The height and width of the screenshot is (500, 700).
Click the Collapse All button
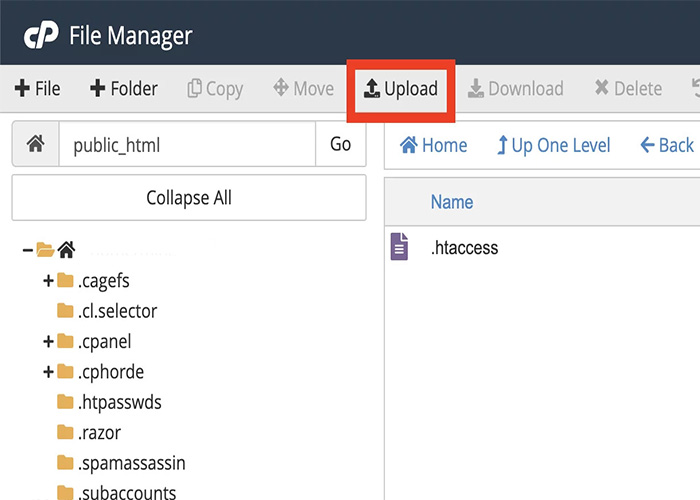[x=189, y=198]
